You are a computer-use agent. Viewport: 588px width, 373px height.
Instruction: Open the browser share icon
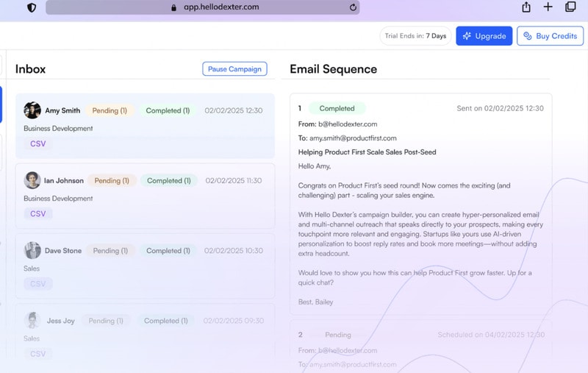pyautogui.click(x=526, y=7)
